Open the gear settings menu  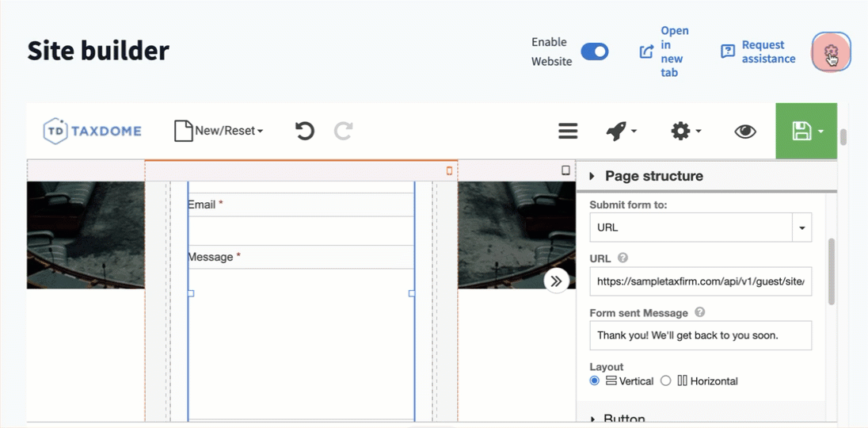[686, 131]
